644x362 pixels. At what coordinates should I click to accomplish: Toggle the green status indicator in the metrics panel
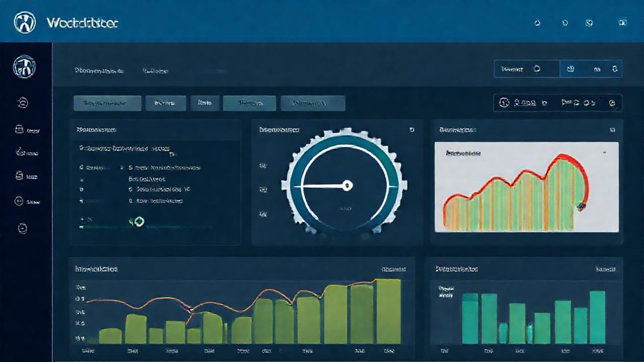[x=139, y=222]
